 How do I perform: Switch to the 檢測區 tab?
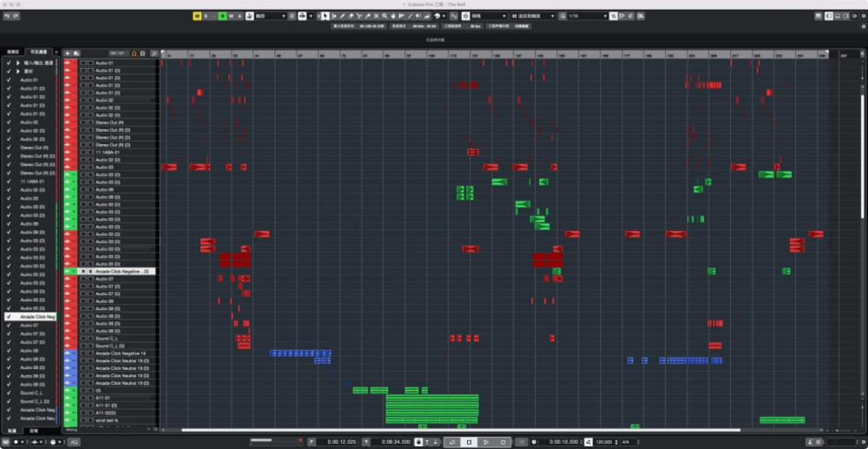12,53
